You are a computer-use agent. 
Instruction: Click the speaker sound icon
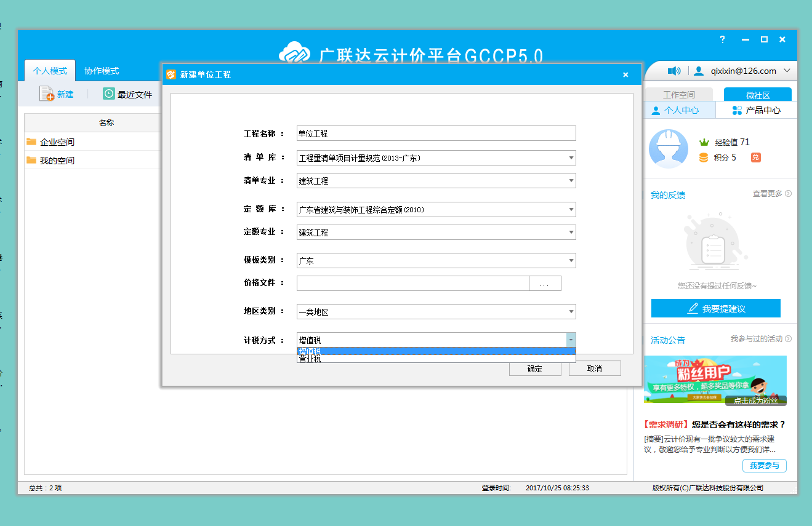pyautogui.click(x=674, y=71)
